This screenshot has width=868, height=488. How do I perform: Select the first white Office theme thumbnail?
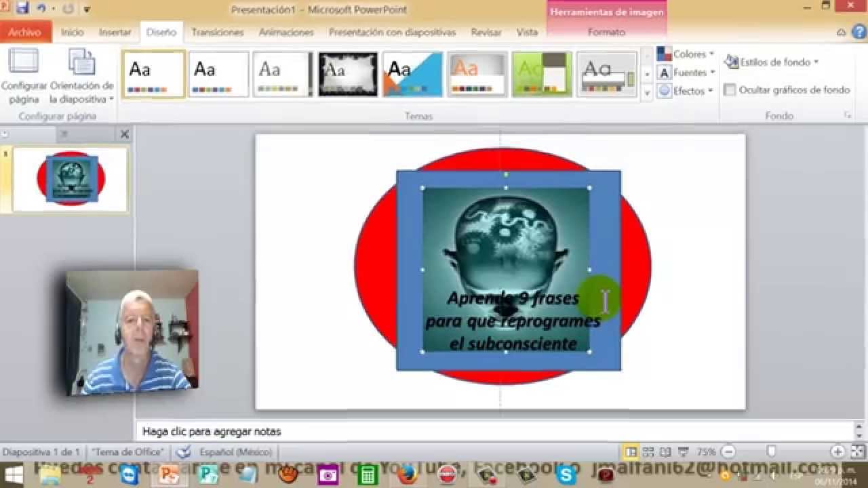(154, 75)
